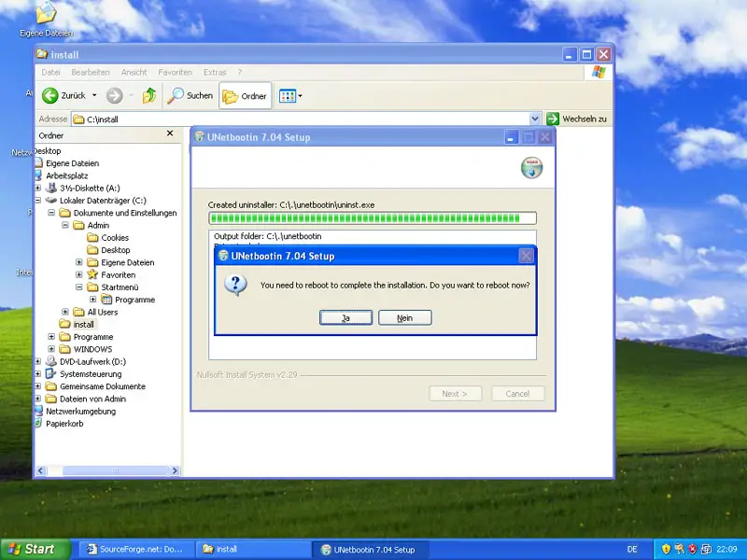The width and height of the screenshot is (747, 560).
Task: Click the scrollbar right arrow in tree
Action: coord(175,470)
